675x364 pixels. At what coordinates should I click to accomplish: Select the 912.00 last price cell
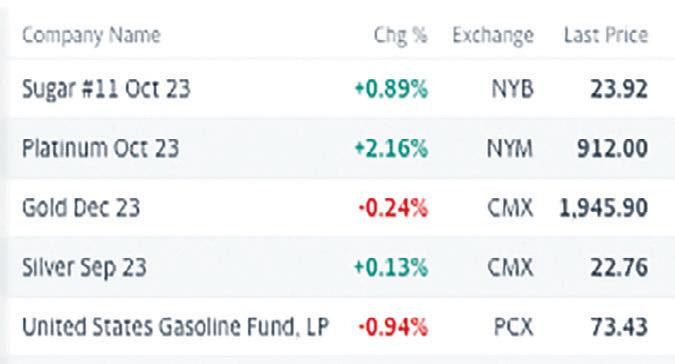click(x=612, y=148)
